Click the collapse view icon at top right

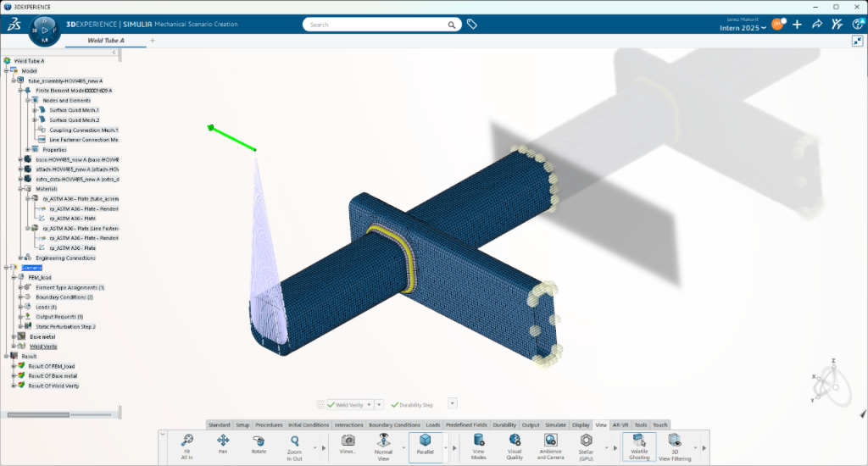[x=858, y=41]
